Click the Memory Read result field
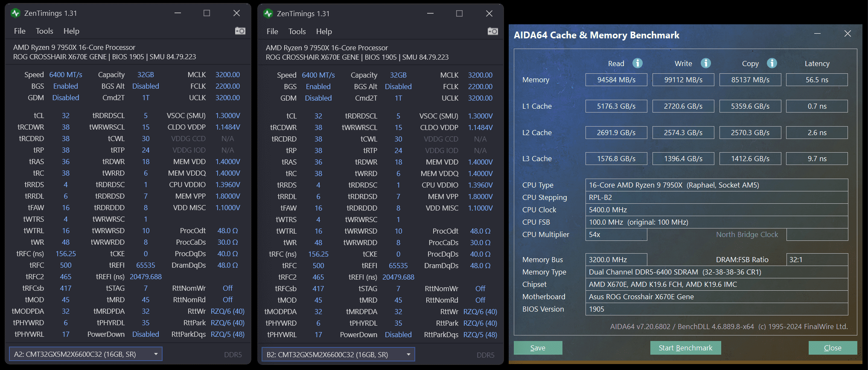 pyautogui.click(x=616, y=80)
